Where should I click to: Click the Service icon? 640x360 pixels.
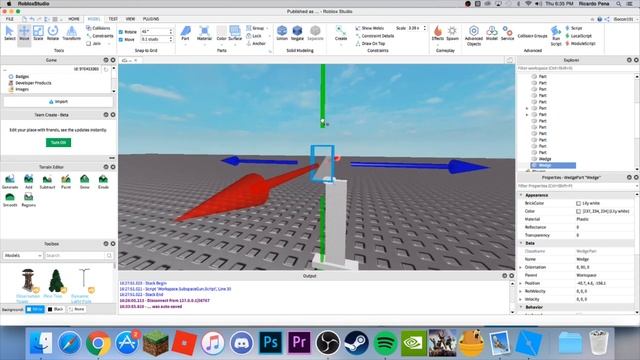(x=507, y=33)
